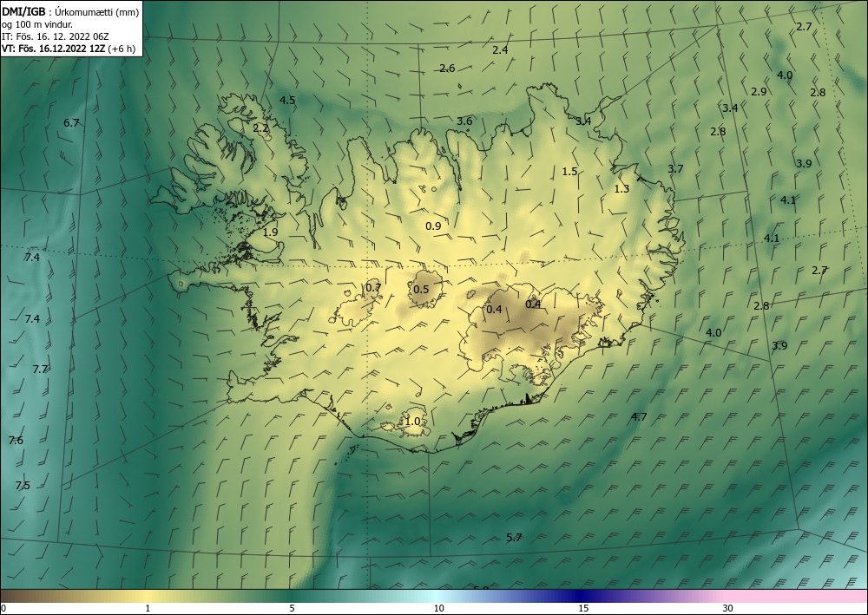Click the 15 tick label on the color scale
868x615 pixels.
coord(583,608)
